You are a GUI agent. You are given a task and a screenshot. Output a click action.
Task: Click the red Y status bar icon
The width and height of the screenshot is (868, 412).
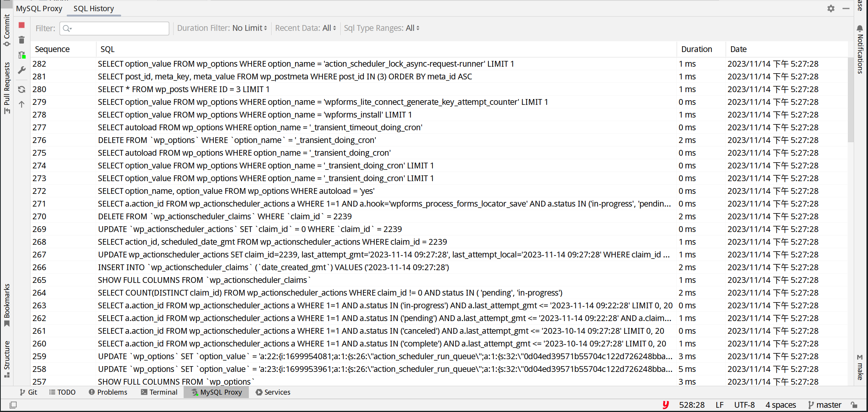666,405
